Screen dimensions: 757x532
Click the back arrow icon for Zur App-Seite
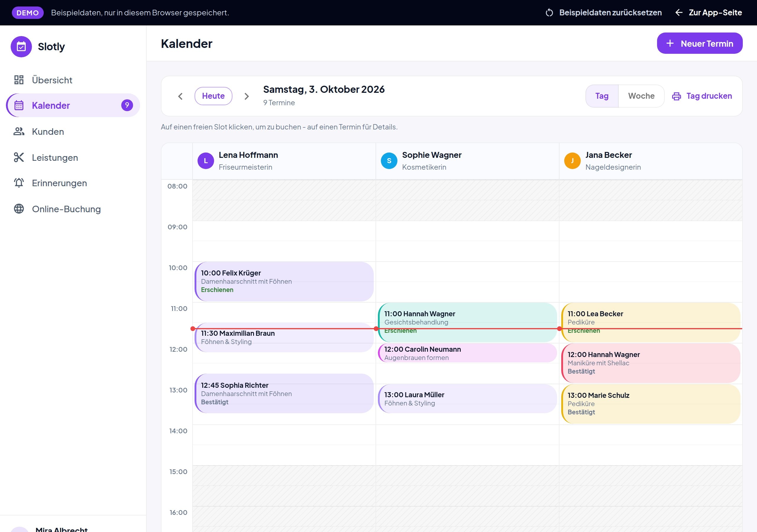pyautogui.click(x=679, y=12)
